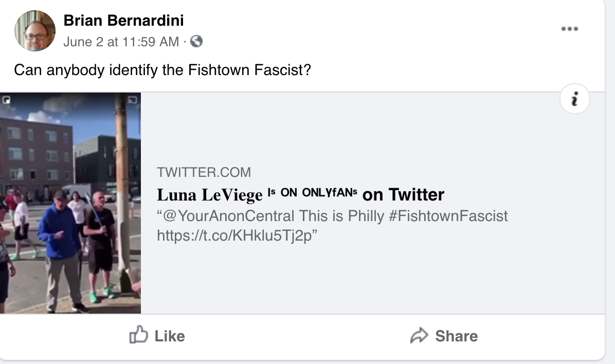Screen dimensions: 615x364
Task: Open the Luna LeViege on Twitter headline
Action: click(x=300, y=195)
